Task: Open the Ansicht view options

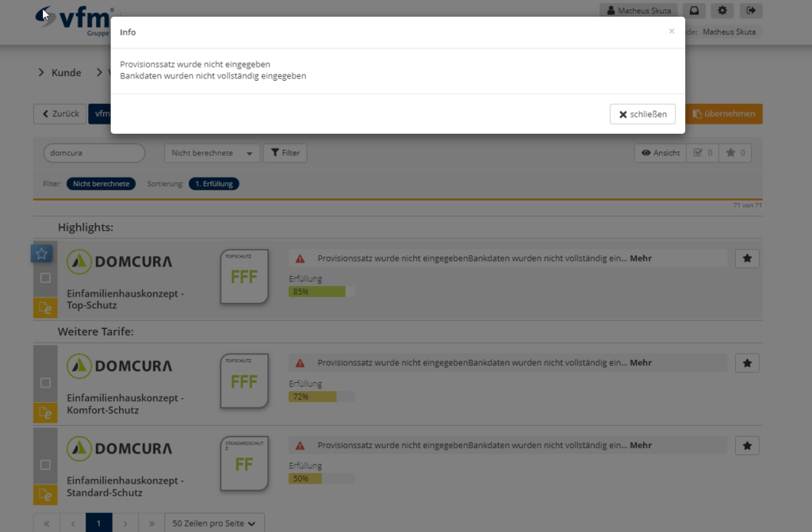Action: click(x=661, y=153)
